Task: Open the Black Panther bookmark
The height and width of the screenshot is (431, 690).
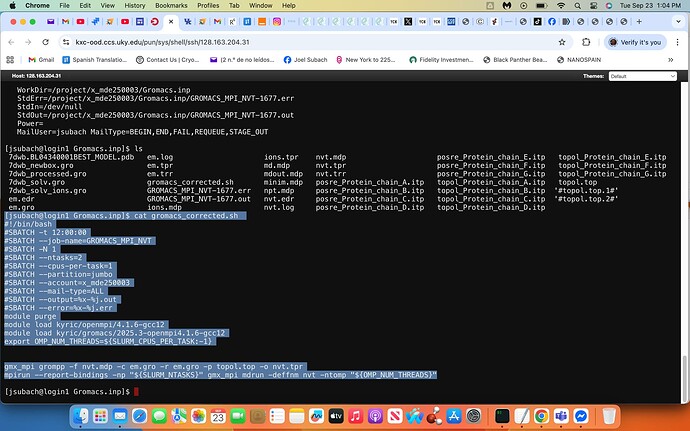Action: coord(515,60)
